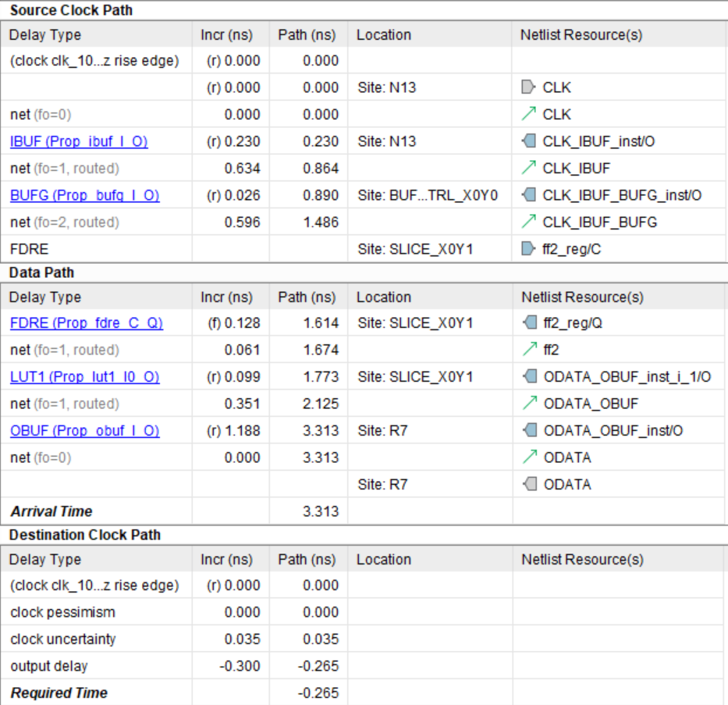Click the net arrow icon next to ff2

pyautogui.click(x=529, y=350)
